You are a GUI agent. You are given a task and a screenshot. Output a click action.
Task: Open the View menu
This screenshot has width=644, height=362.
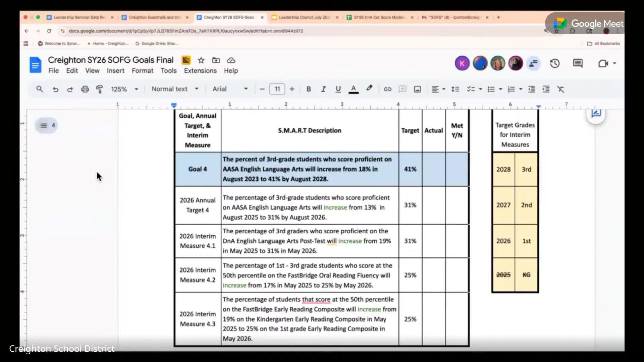[92, 71]
